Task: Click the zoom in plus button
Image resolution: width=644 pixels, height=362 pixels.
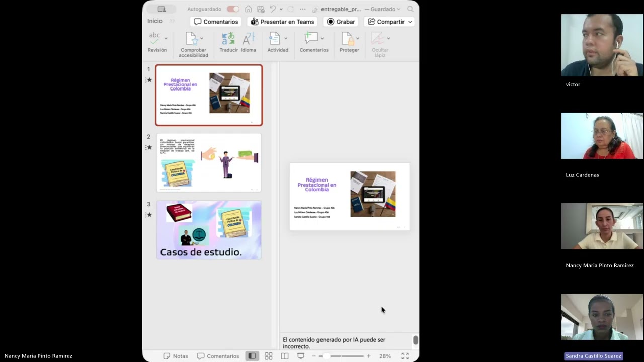Action: coord(368,356)
